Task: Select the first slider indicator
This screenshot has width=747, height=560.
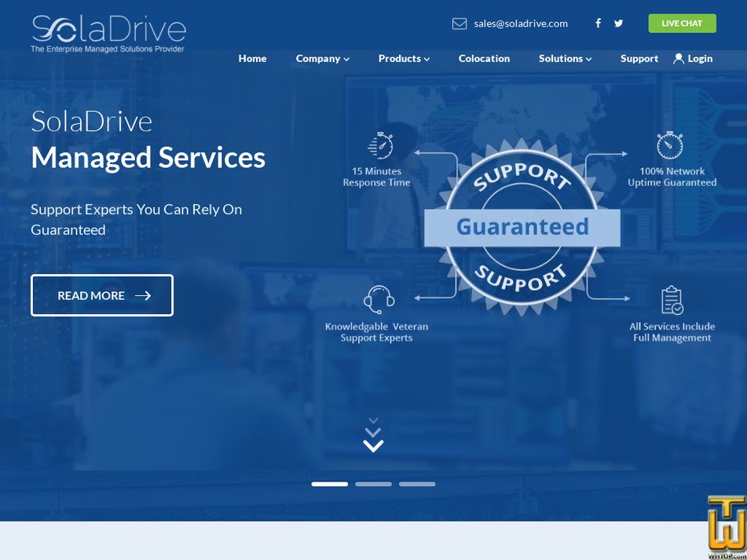Action: pos(330,484)
